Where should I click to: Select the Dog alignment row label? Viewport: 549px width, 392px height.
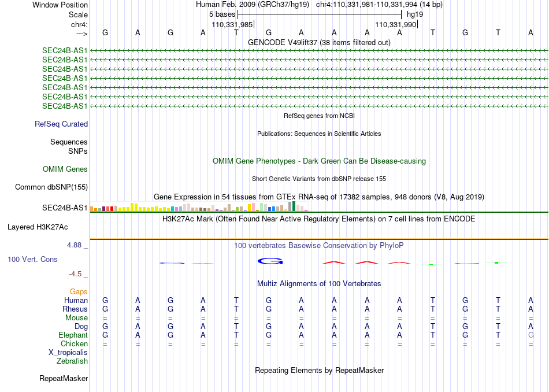[81, 327]
